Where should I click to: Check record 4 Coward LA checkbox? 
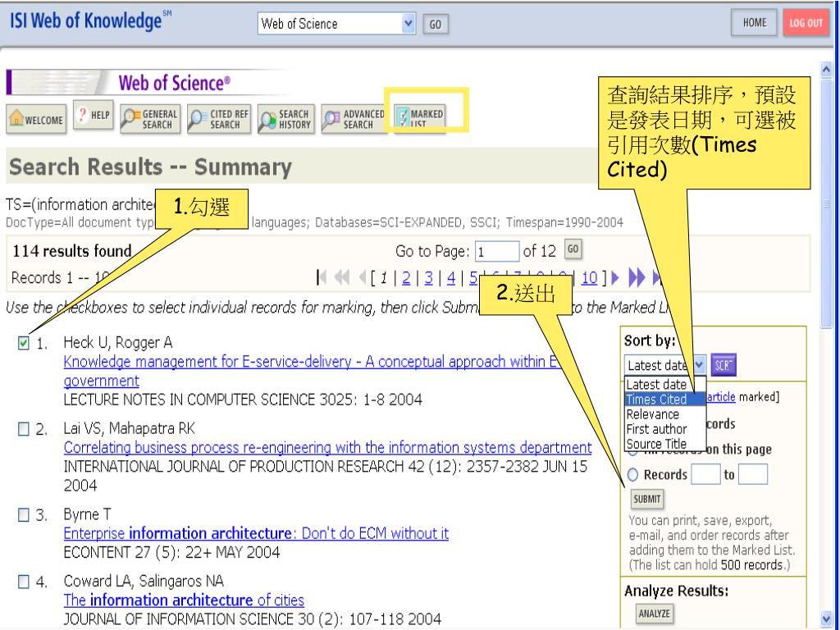click(x=24, y=582)
